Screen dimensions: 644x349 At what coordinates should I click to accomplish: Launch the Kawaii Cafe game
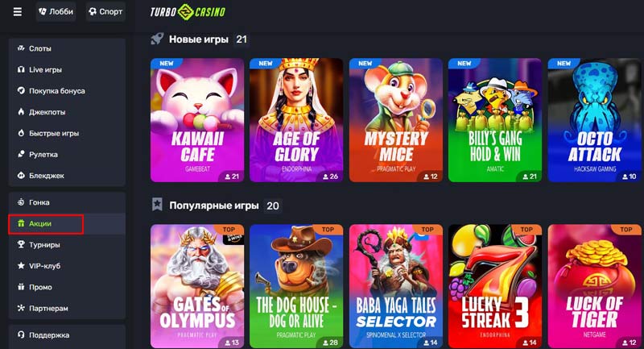pos(197,120)
